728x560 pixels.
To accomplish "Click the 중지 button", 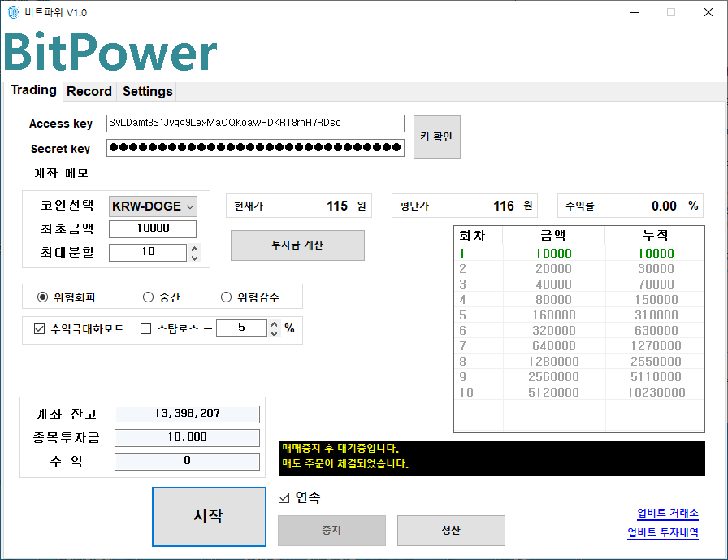I will click(x=331, y=530).
